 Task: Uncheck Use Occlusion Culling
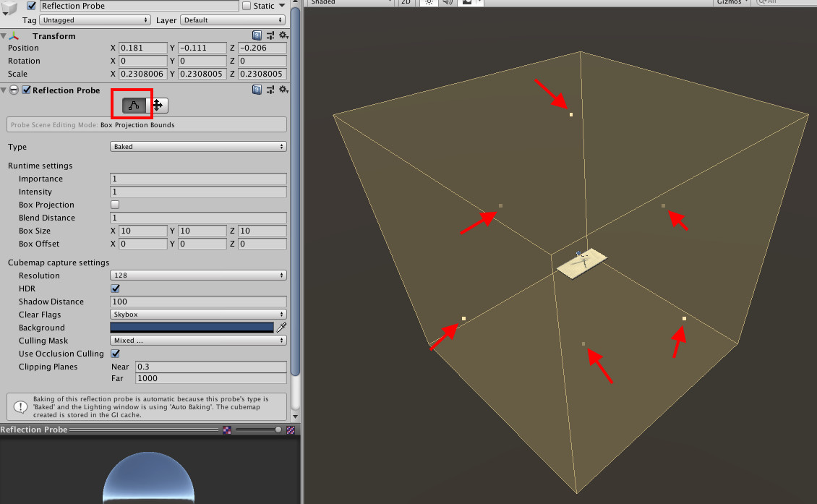115,354
